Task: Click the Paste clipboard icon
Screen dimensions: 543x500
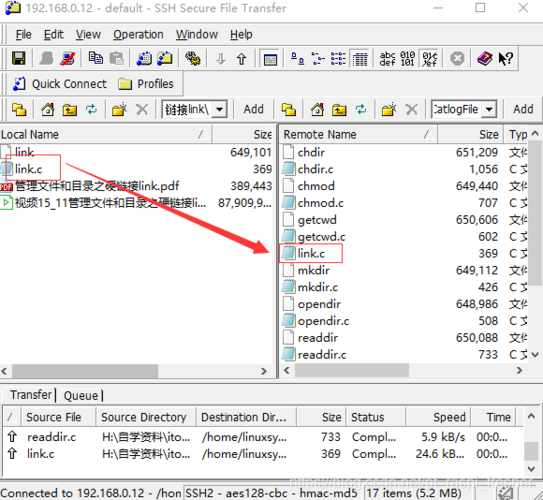Action: [116, 58]
